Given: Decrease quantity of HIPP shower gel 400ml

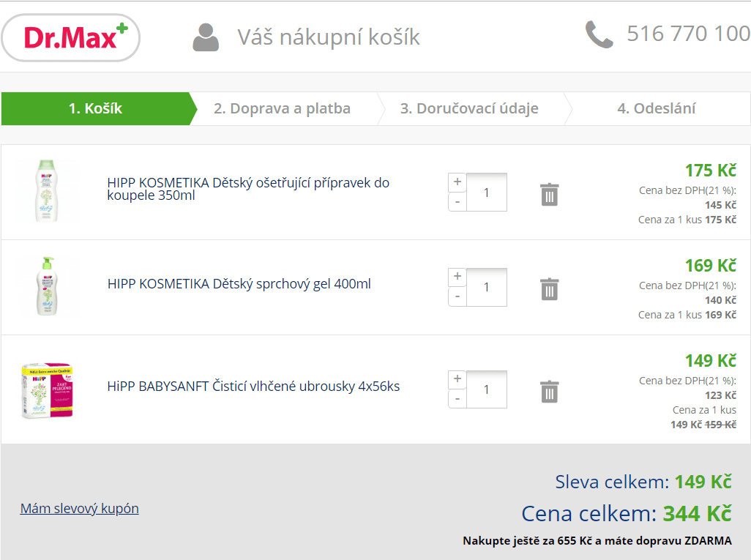Looking at the screenshot, I should click(457, 297).
